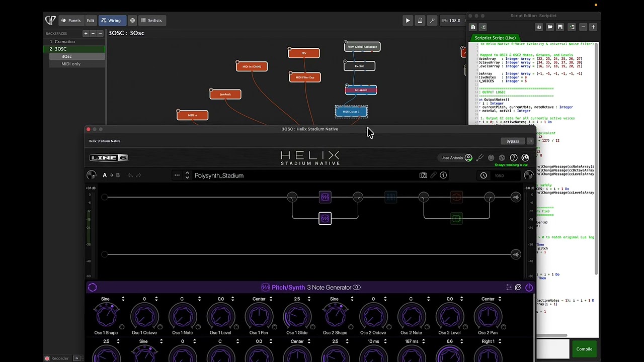
Task: Decrease font with minus icon in Script Editor
Action: coord(583,27)
